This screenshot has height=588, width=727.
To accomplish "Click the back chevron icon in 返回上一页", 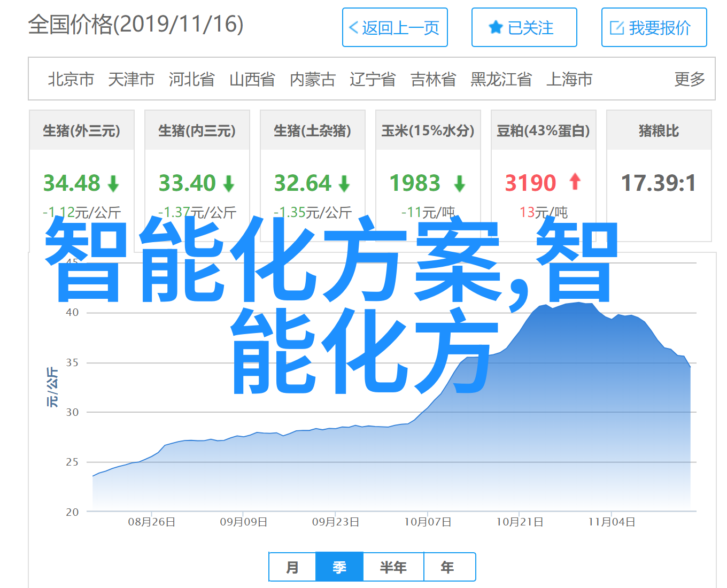I will pyautogui.click(x=353, y=28).
